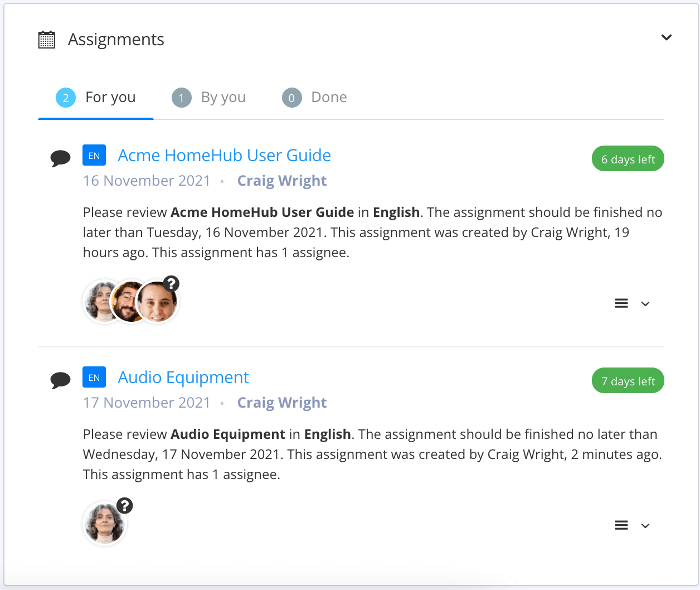
Task: Select the unread indicator on Acme HomeHub assignment
Action: (61, 158)
